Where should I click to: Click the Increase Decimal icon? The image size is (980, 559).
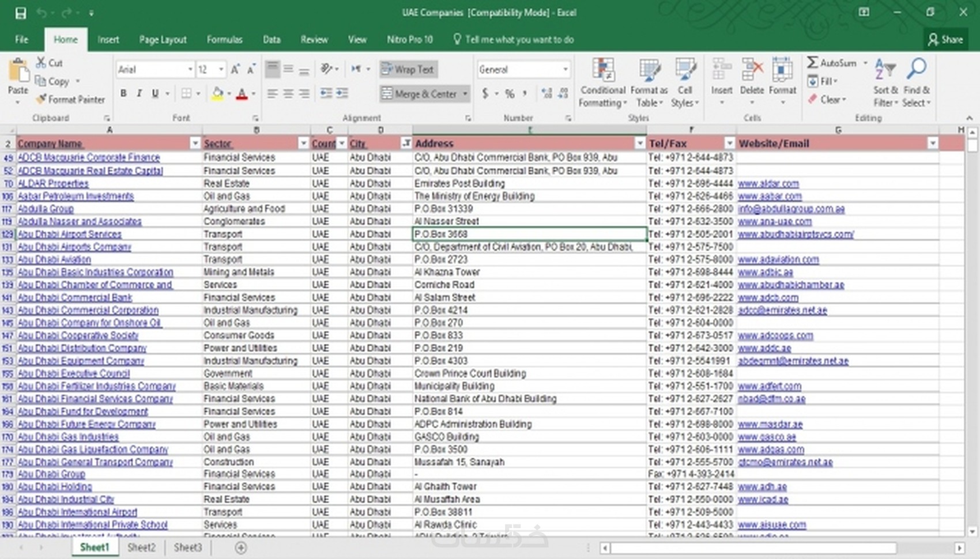click(x=546, y=93)
